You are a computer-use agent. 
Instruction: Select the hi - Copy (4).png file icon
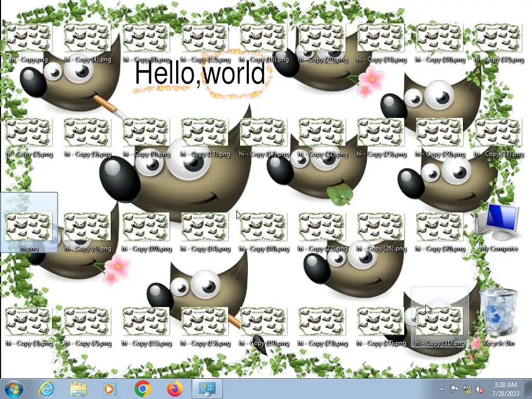point(87,43)
